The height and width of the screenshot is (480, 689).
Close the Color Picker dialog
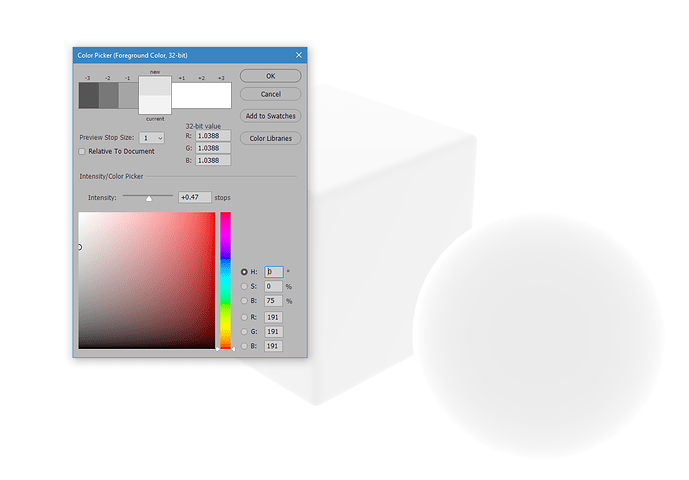pyautogui.click(x=299, y=55)
